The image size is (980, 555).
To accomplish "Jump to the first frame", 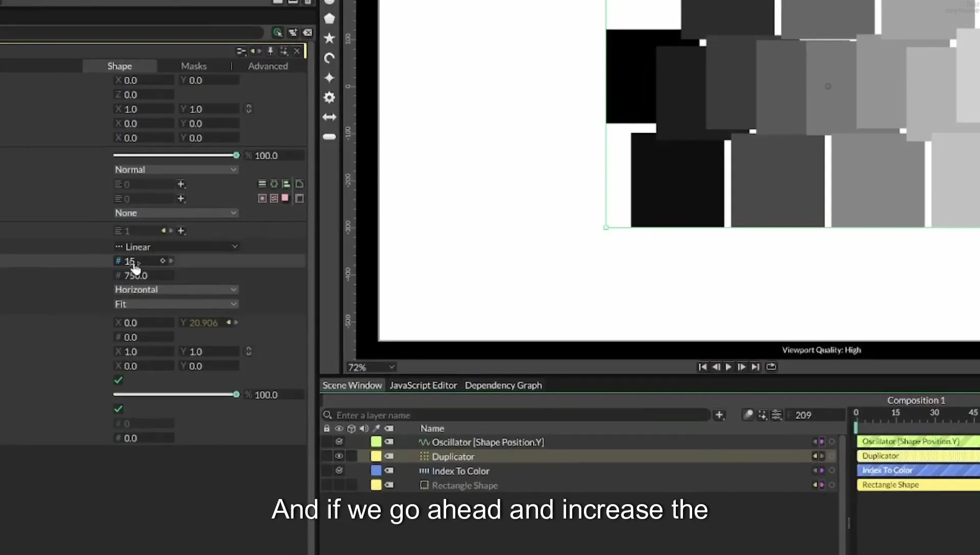I will click(x=702, y=367).
